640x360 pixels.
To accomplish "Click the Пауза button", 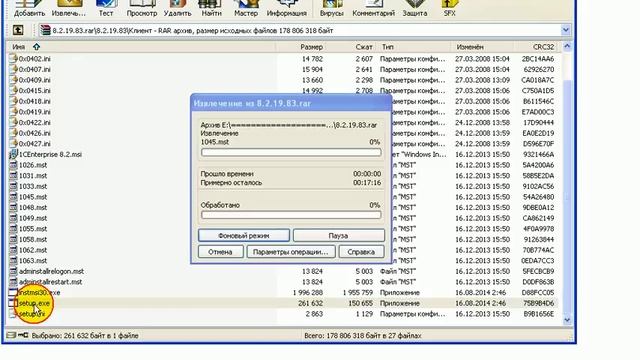I will click(x=338, y=236).
